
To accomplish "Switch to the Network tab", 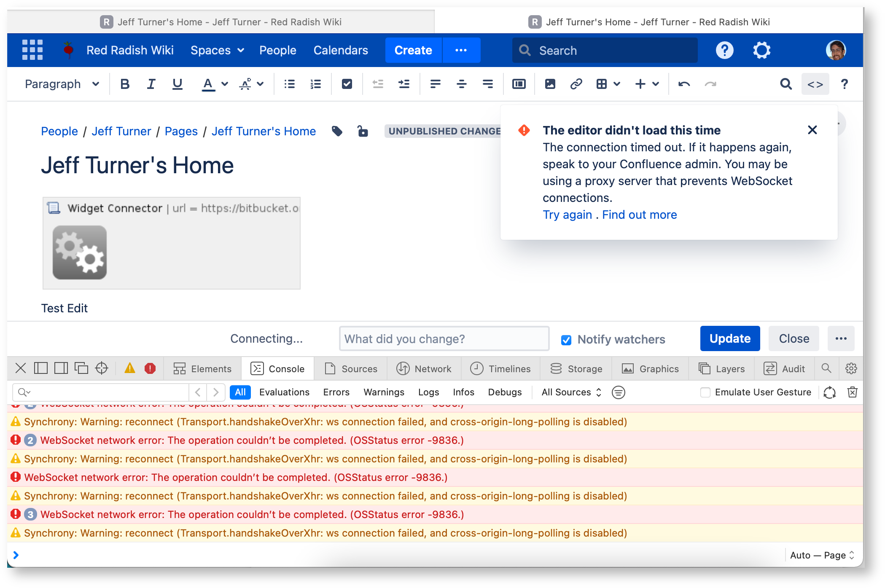I will pos(424,369).
